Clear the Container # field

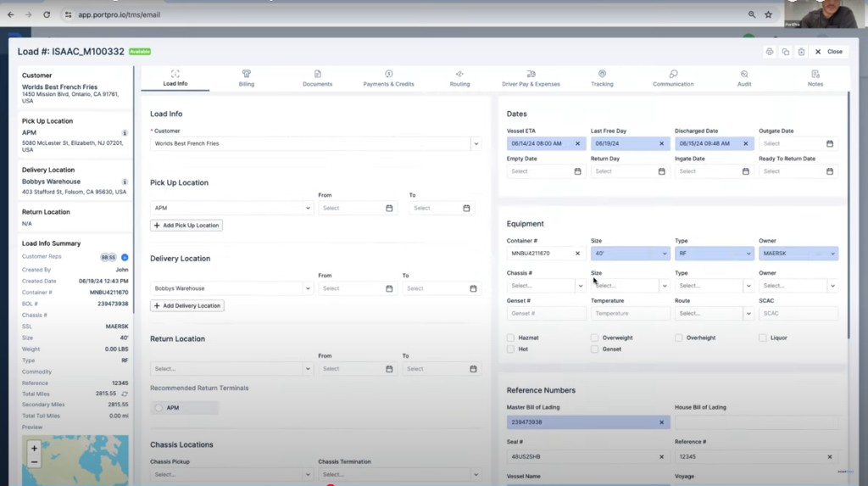coord(577,254)
